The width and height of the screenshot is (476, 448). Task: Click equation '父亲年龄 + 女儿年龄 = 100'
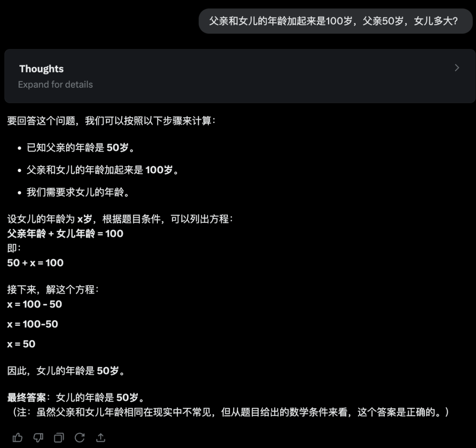click(65, 233)
